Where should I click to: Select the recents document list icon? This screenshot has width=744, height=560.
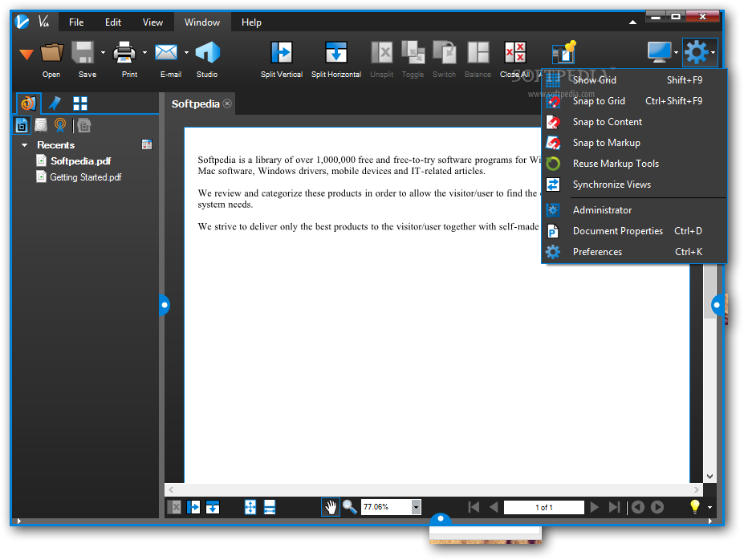[x=22, y=125]
